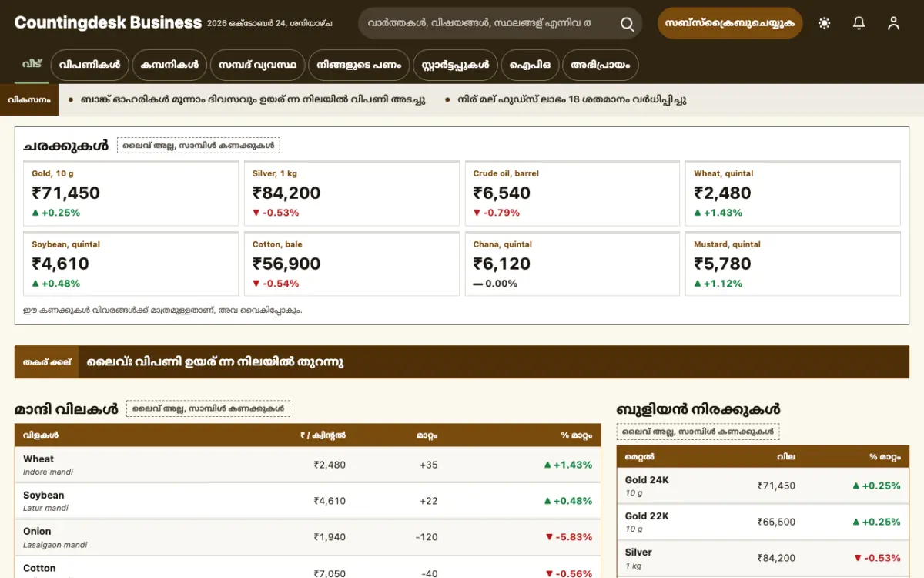
Task: Open ticker headline about Nirmal Foods profit
Action: tap(572, 100)
